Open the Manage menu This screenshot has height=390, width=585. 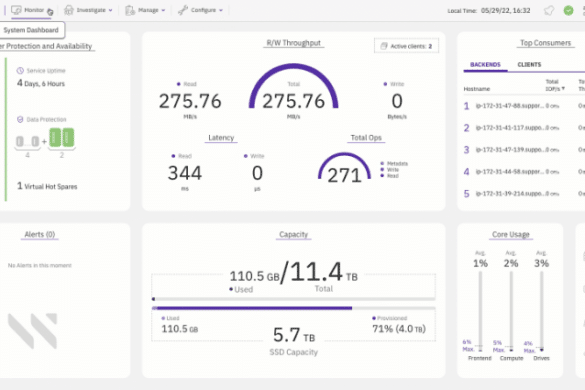[145, 10]
